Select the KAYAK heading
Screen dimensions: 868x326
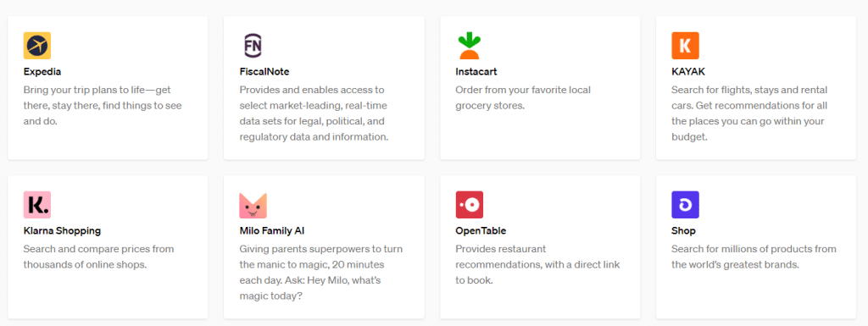688,72
